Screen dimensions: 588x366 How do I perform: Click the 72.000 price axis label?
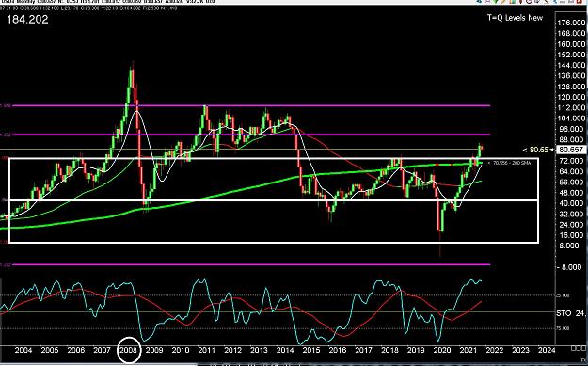point(571,161)
